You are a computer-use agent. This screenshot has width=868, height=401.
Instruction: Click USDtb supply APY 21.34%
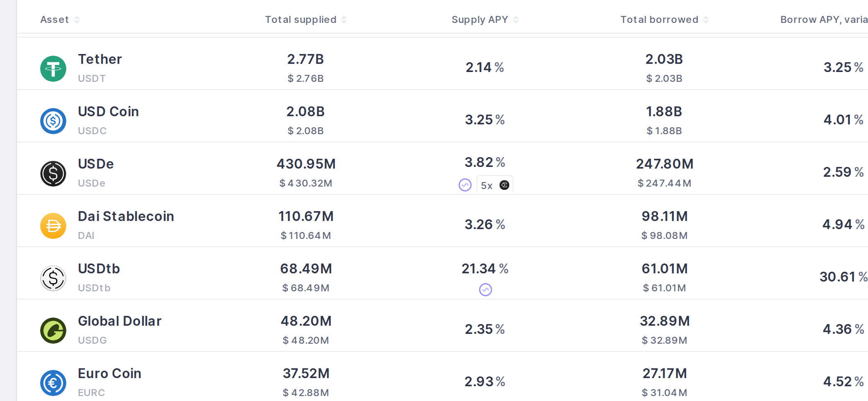485,269
